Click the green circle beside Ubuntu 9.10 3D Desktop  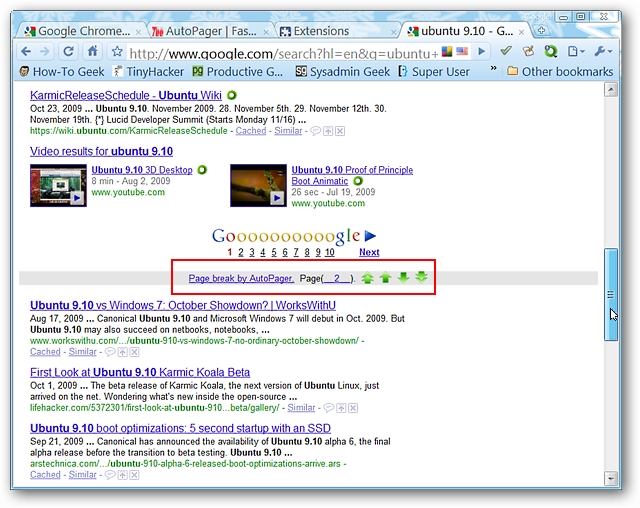point(202,170)
